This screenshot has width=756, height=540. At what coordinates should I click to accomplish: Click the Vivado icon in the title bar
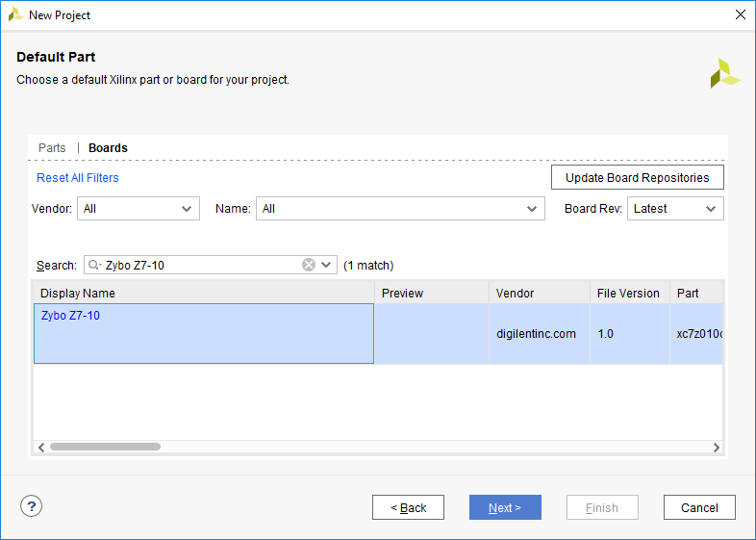click(x=15, y=14)
